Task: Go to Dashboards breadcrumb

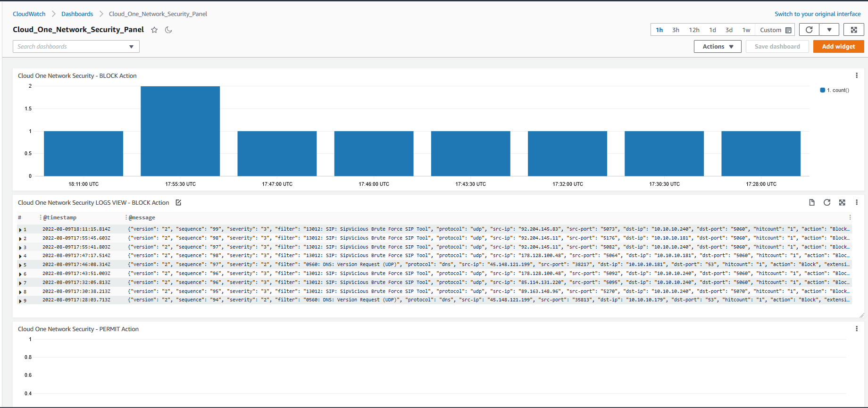Action: (77, 14)
